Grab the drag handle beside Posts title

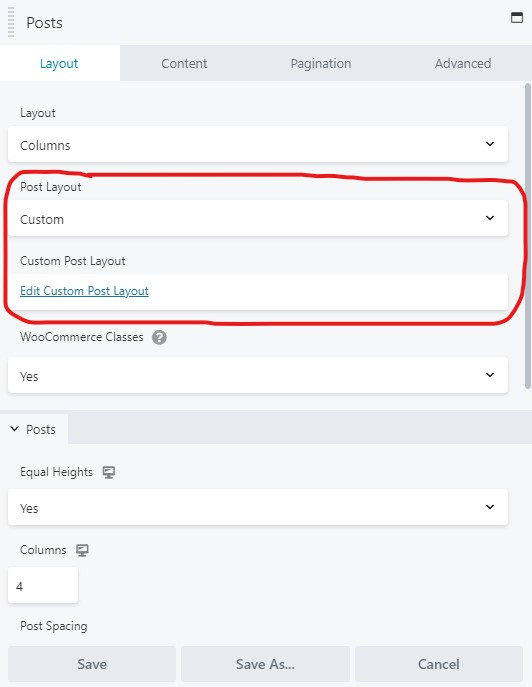click(x=11, y=22)
